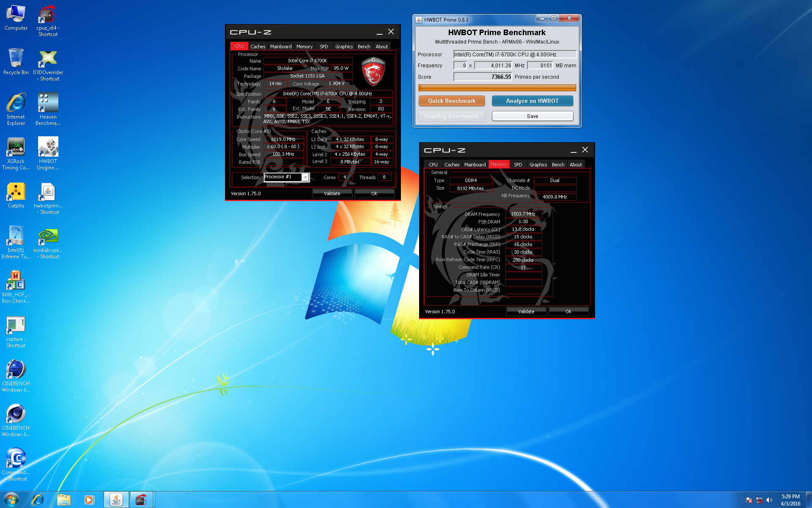The height and width of the screenshot is (508, 812).
Task: Select SPD tab in first CPU-Z window
Action: (324, 47)
